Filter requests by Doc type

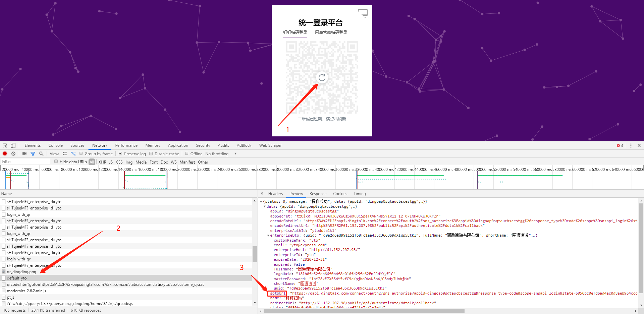[164, 162]
